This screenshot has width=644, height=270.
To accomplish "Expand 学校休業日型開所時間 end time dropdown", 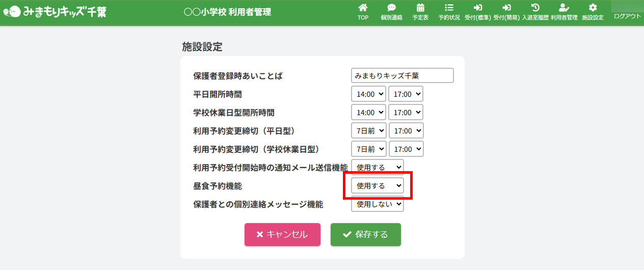I will pyautogui.click(x=406, y=112).
